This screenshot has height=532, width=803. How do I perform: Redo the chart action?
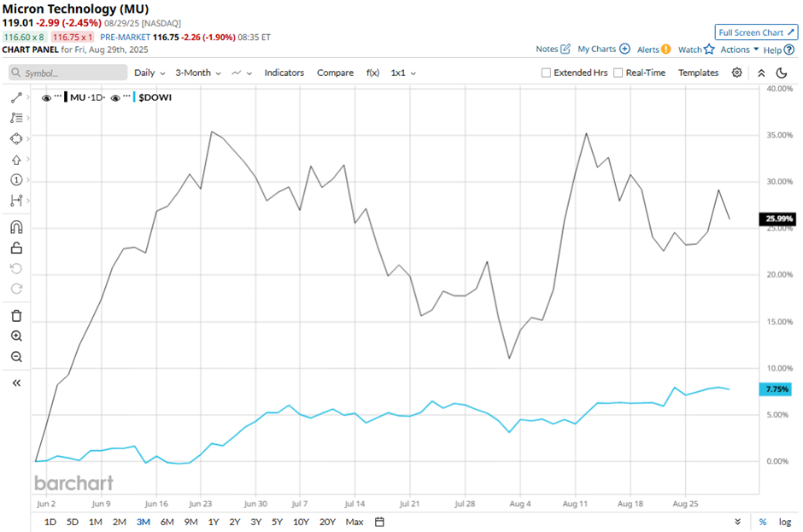tap(16, 289)
